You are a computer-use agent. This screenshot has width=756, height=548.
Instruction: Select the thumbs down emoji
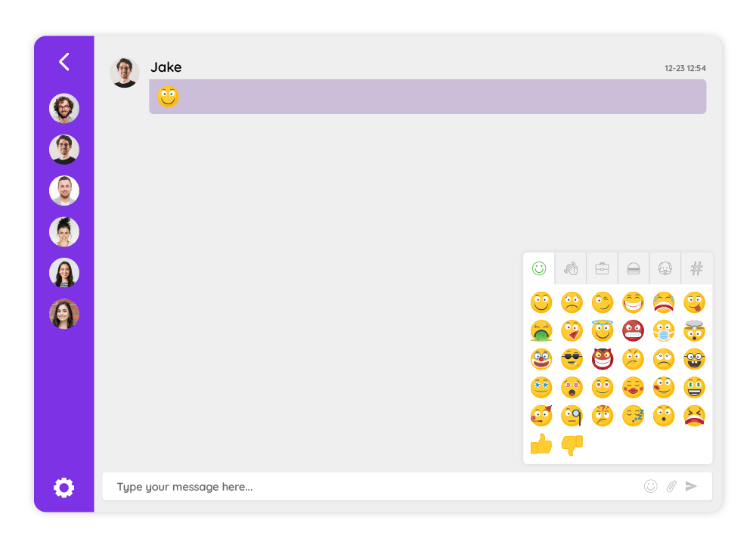click(x=572, y=444)
